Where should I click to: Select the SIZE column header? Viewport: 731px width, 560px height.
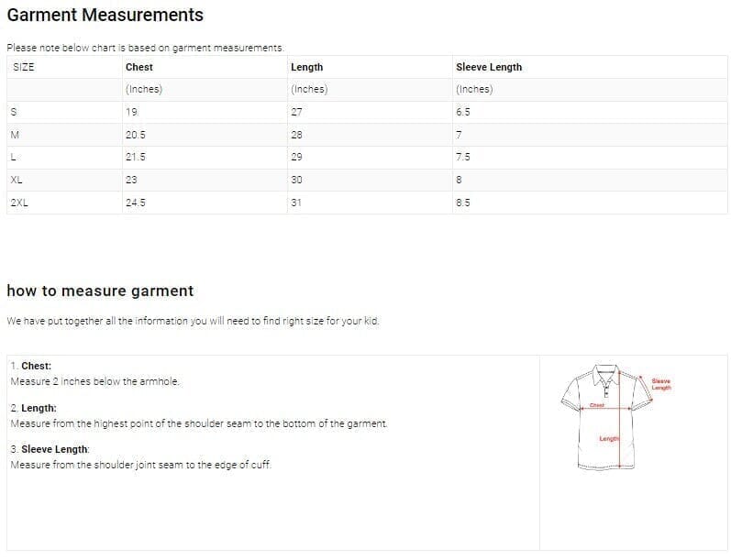24,67
